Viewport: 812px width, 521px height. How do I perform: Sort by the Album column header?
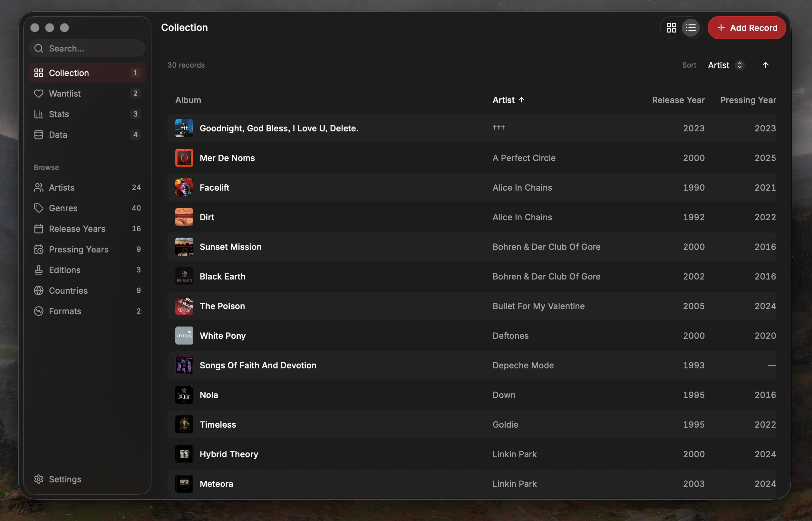(188, 100)
